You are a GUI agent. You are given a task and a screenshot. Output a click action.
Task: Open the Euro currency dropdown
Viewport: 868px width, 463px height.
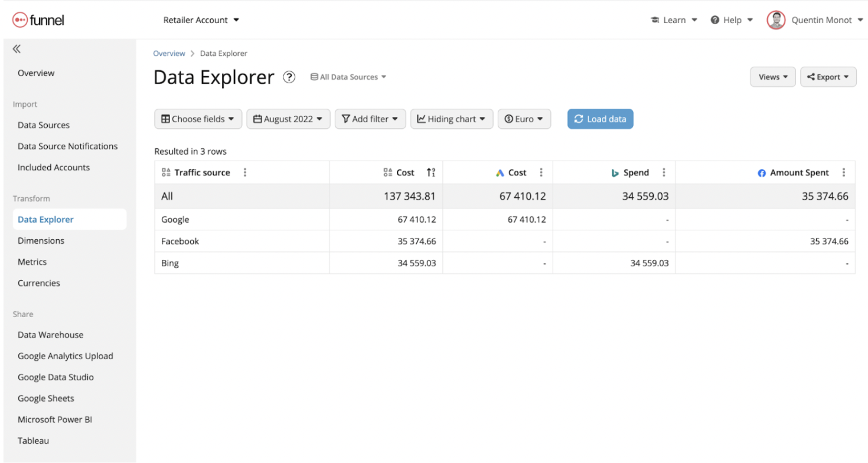[x=524, y=119]
